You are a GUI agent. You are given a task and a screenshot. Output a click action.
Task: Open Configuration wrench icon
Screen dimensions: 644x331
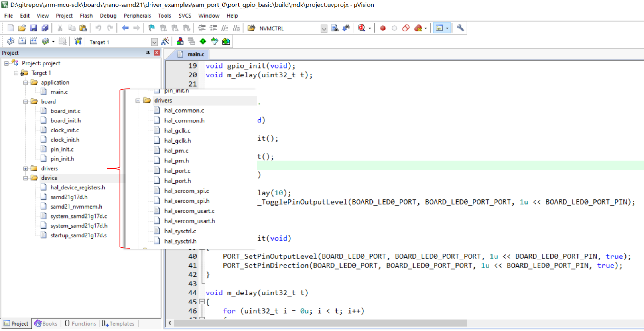tap(460, 28)
